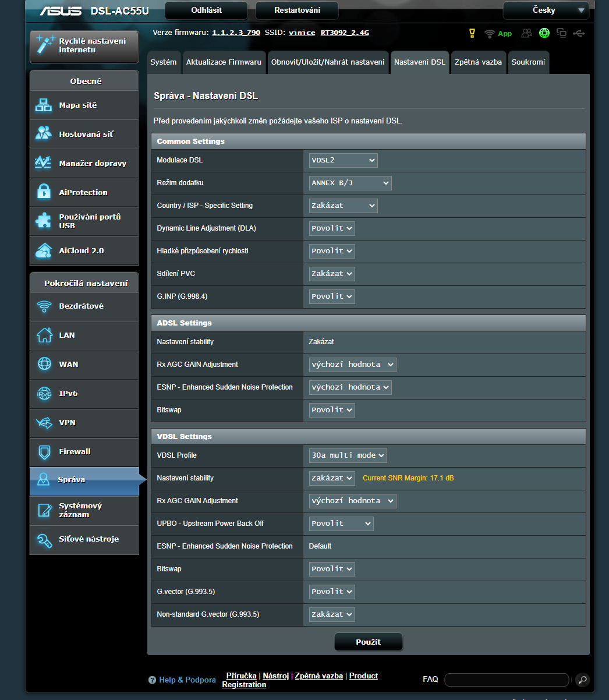Click the FAQ search input field
This screenshot has height=700, width=609.
(x=507, y=680)
